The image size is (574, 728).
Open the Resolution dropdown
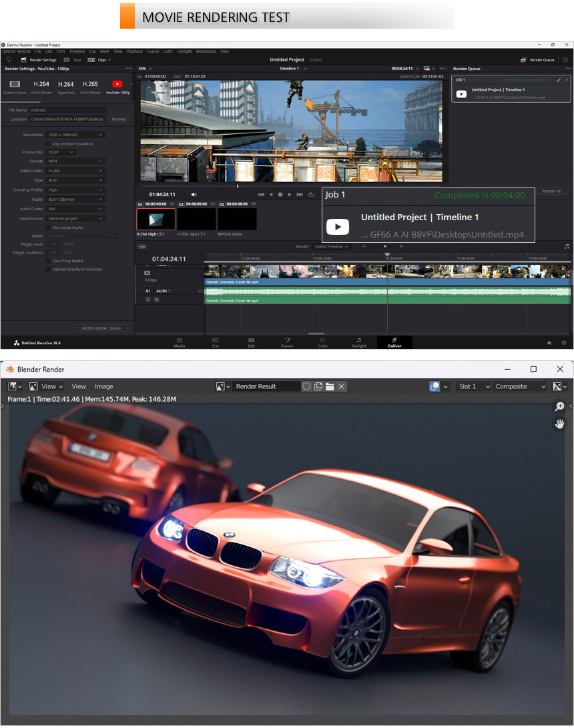click(75, 135)
